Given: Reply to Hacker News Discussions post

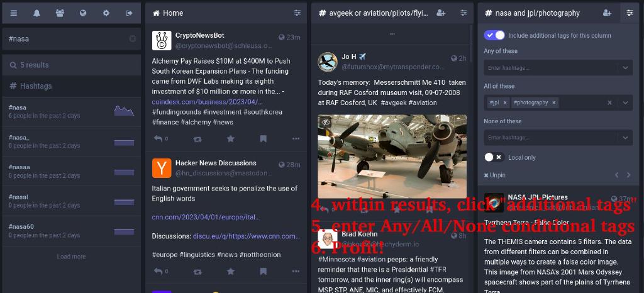Looking at the screenshot, I should point(158,271).
